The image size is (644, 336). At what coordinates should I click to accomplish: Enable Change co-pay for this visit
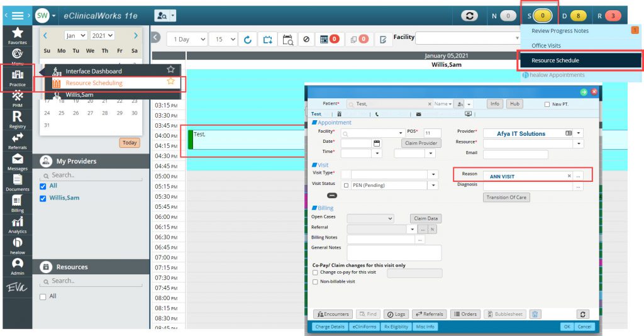pos(315,272)
